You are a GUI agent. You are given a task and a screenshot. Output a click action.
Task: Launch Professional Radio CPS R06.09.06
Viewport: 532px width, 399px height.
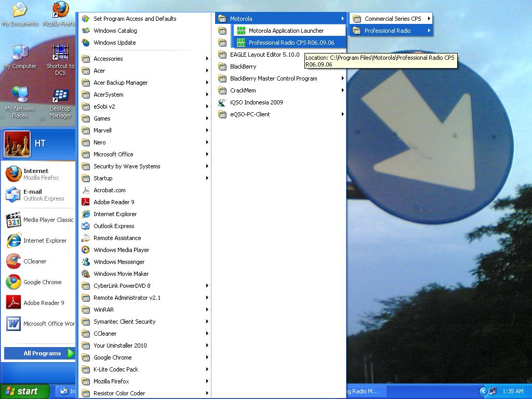pos(290,43)
